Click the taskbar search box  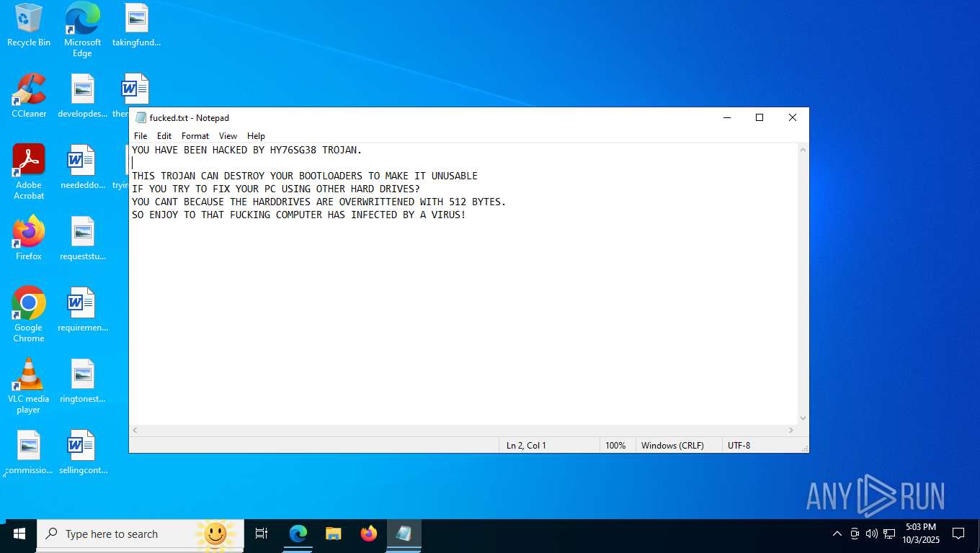pos(141,534)
